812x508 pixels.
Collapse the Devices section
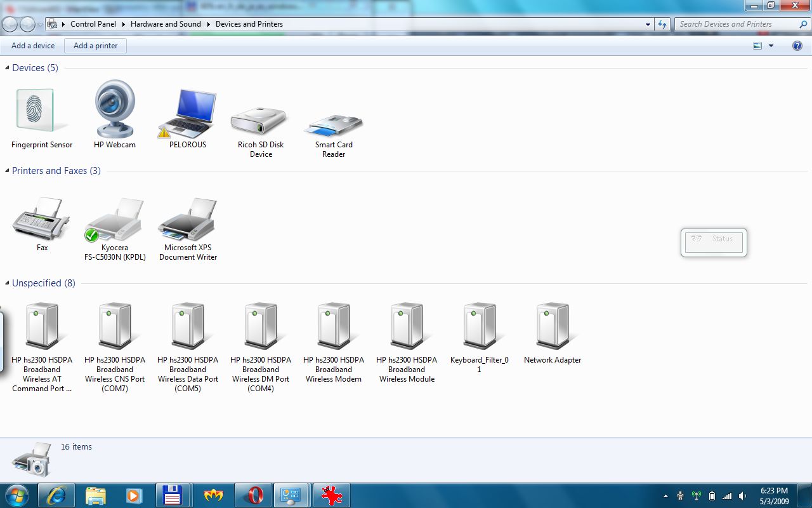6,68
